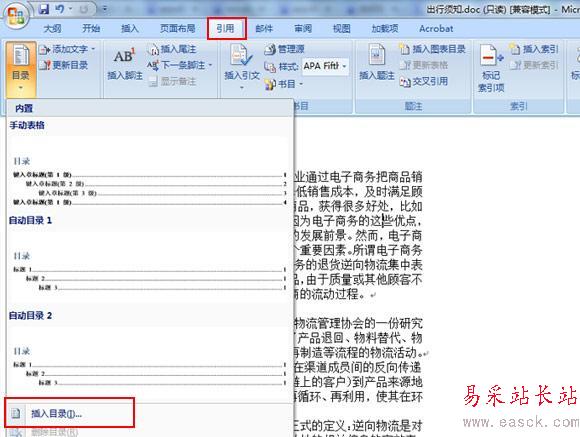Select the 手动表格 manual table preview
This screenshot has width=580, height=437.
click(x=149, y=171)
